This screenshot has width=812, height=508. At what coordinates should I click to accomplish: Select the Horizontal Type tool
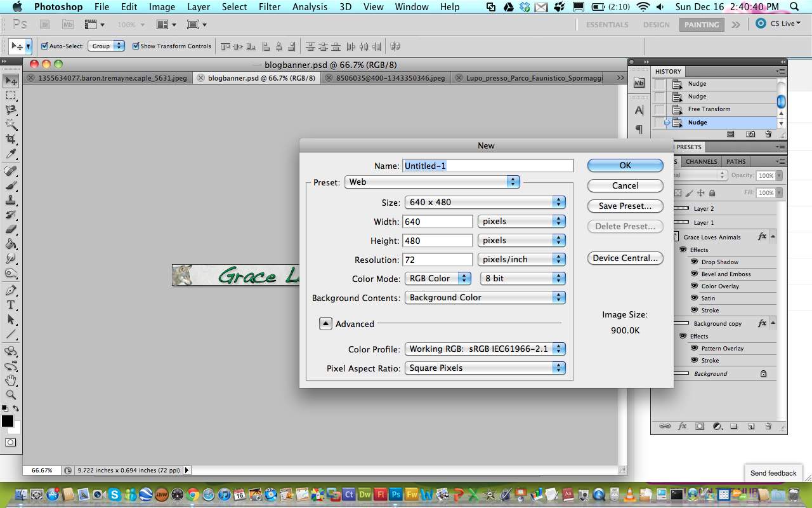[x=11, y=305]
